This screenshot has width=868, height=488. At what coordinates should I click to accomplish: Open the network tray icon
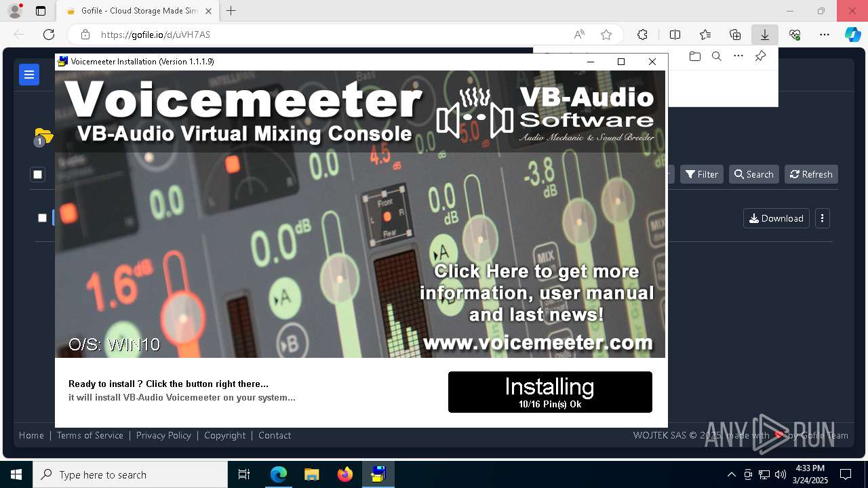(764, 474)
